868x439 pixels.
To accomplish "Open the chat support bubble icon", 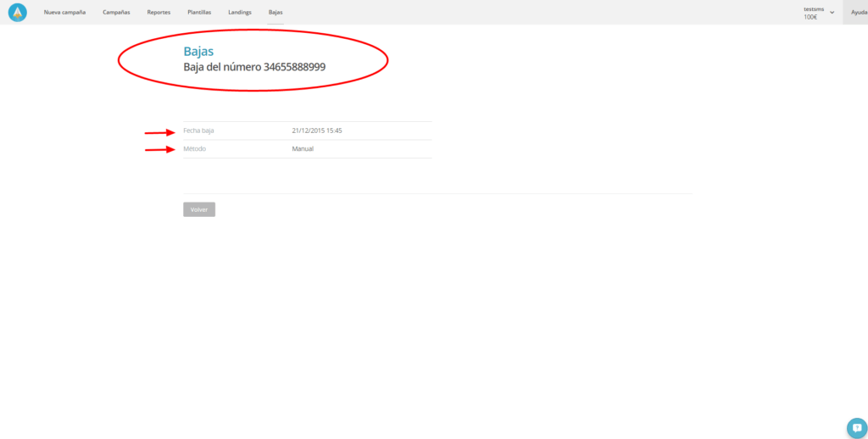I will coord(857,427).
